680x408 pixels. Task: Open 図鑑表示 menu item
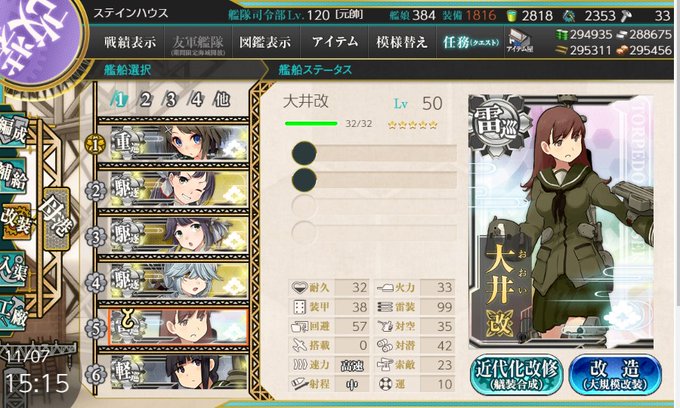[265, 42]
